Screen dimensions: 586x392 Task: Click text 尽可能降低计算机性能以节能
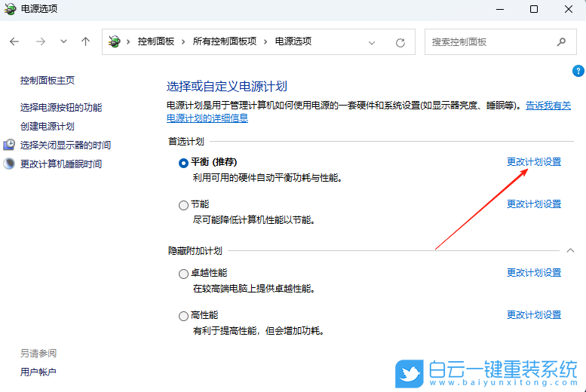click(254, 220)
